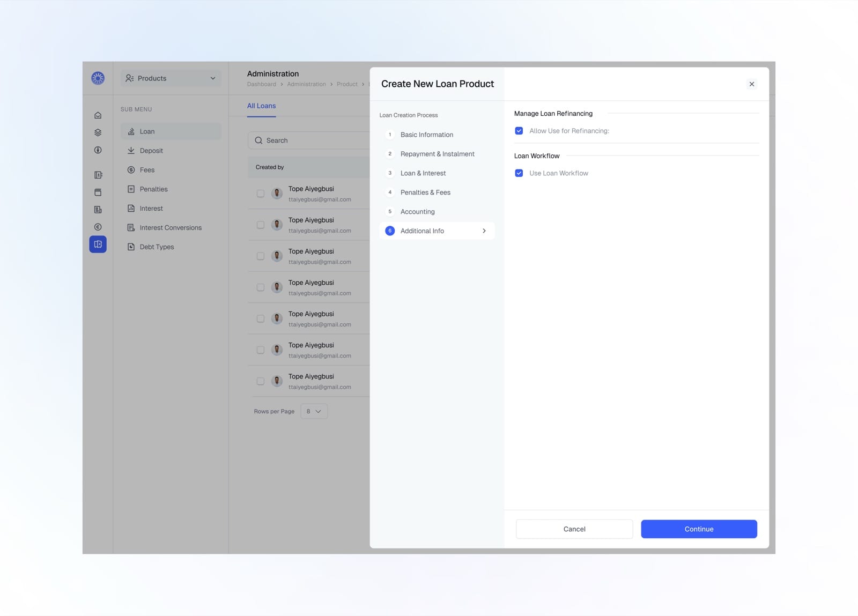Viewport: 858px width, 616px height.
Task: Click the highlighted blue panel icon in rail
Action: point(98,244)
